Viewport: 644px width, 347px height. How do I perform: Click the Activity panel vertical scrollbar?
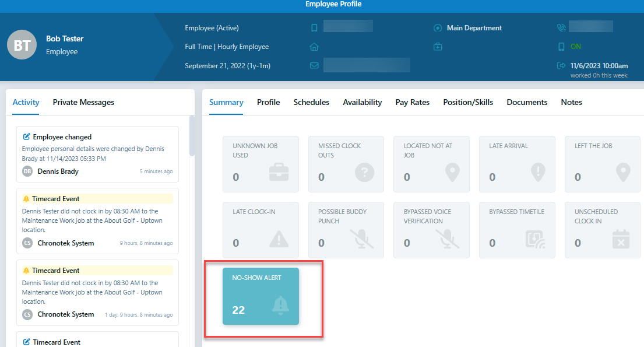coord(192,137)
